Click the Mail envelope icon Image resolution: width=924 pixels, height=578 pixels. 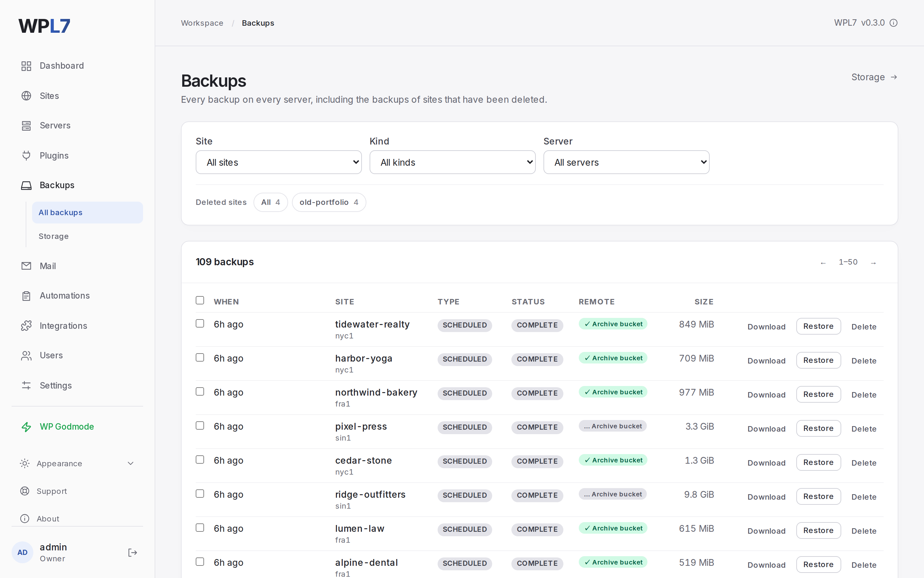point(26,266)
